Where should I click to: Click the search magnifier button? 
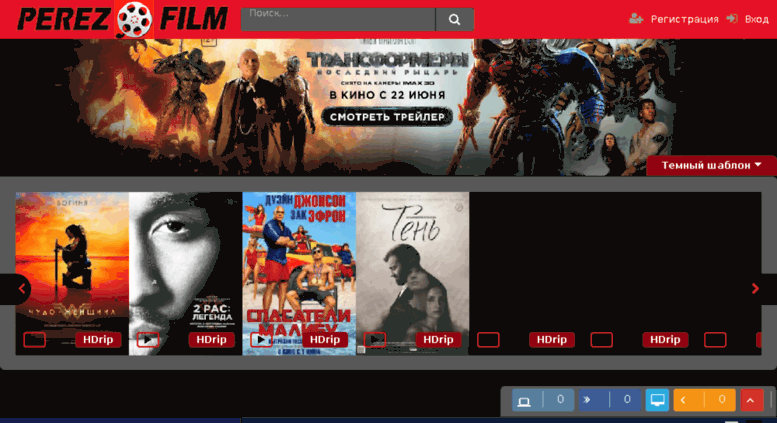point(454,19)
